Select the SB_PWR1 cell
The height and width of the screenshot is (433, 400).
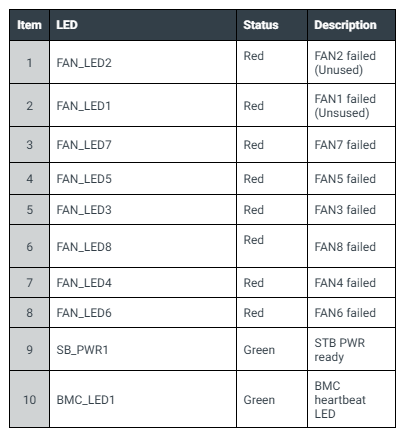(143, 350)
